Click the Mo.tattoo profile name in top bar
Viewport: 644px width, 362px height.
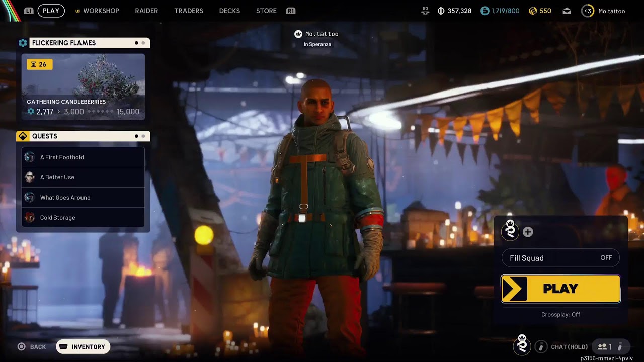tap(611, 11)
